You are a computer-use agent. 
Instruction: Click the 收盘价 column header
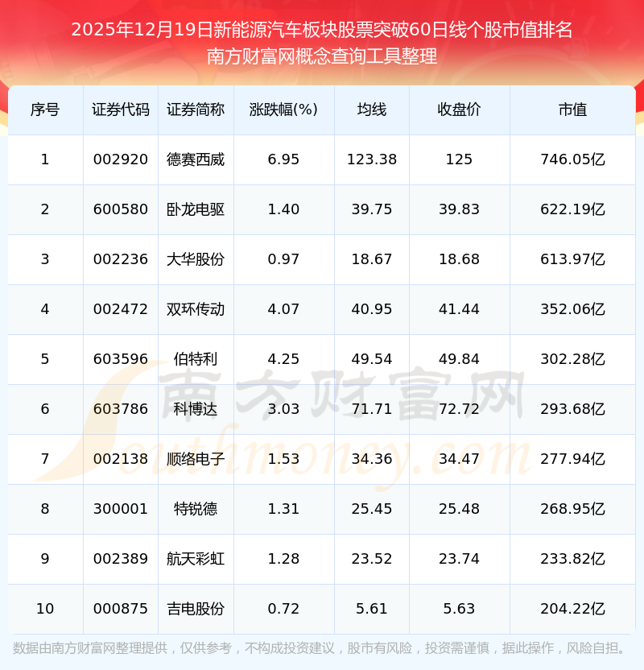point(459,110)
